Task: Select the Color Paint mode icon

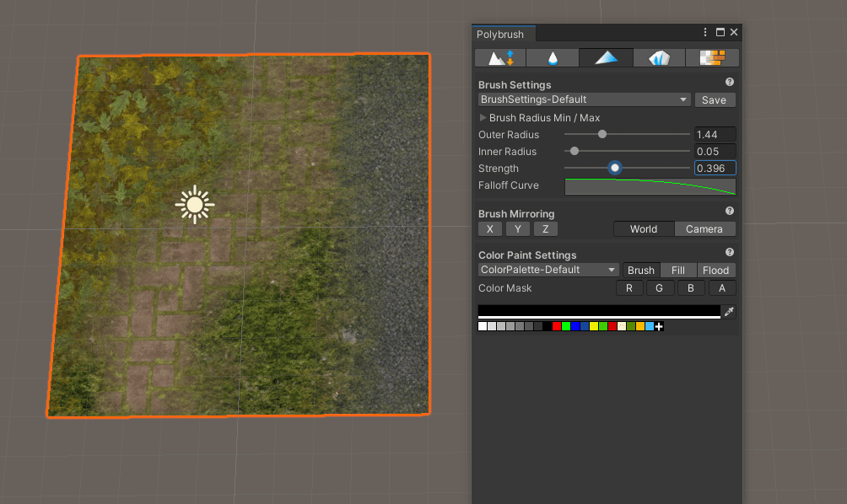Action: pyautogui.click(x=606, y=58)
